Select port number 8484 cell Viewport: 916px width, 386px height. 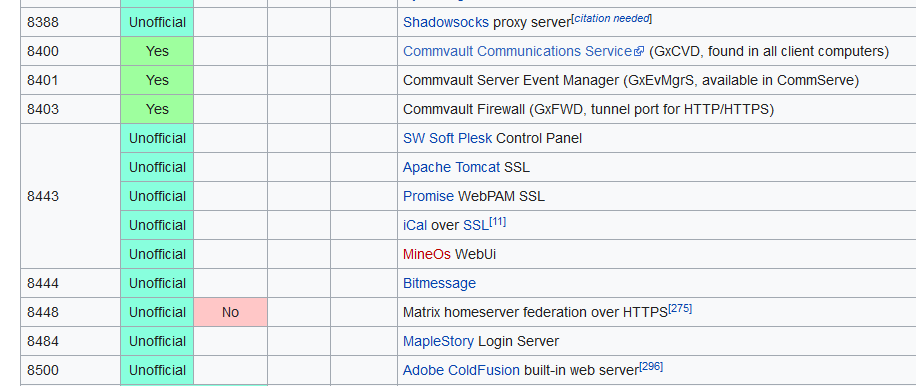[x=70, y=341]
